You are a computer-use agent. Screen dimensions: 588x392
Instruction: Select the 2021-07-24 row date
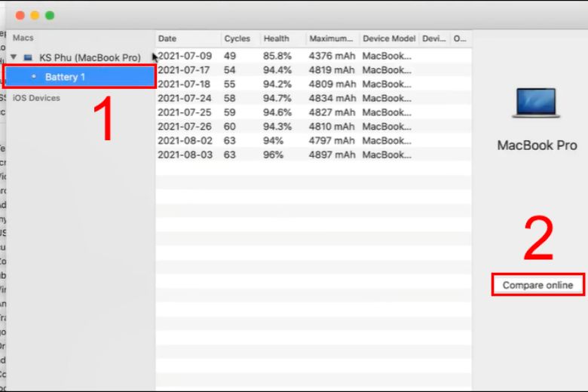[x=185, y=98]
